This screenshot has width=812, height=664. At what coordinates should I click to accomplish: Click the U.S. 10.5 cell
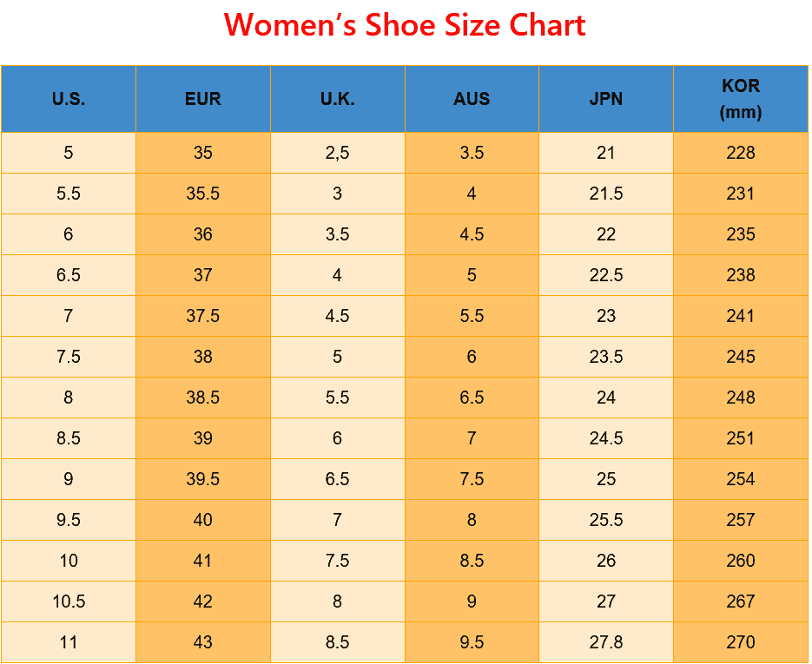click(69, 602)
